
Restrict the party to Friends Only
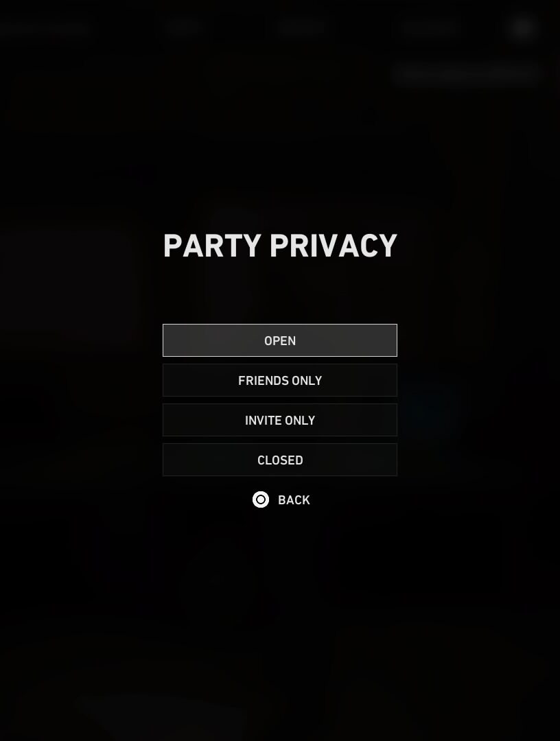pyautogui.click(x=280, y=380)
